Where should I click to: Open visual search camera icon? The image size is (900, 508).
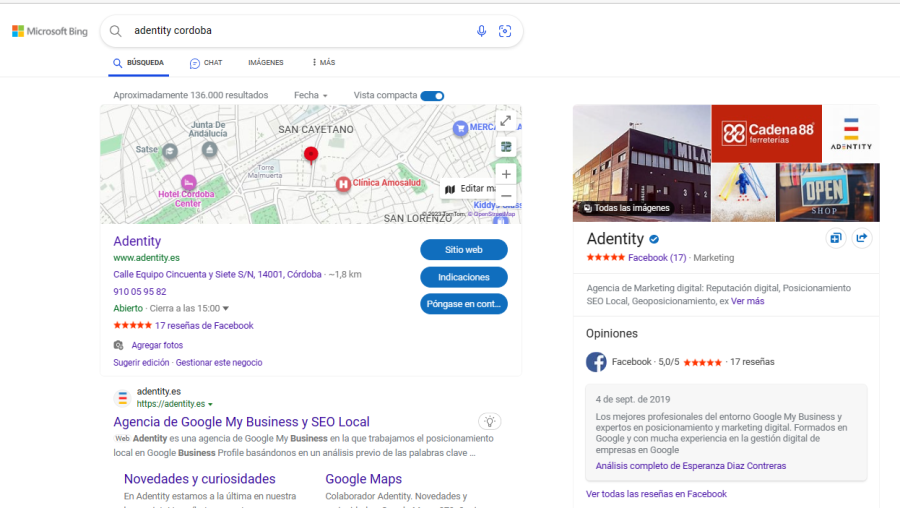[505, 31]
